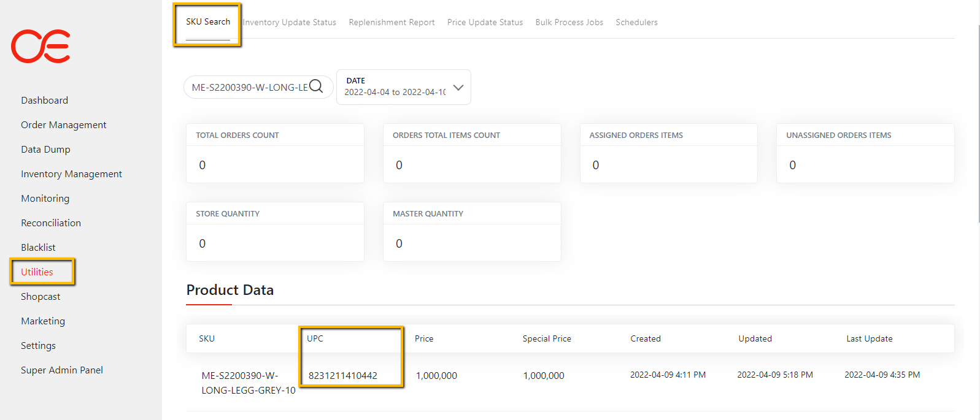This screenshot has height=420, width=980.
Task: Click the UPC value 8231211410442
Action: (x=342, y=375)
